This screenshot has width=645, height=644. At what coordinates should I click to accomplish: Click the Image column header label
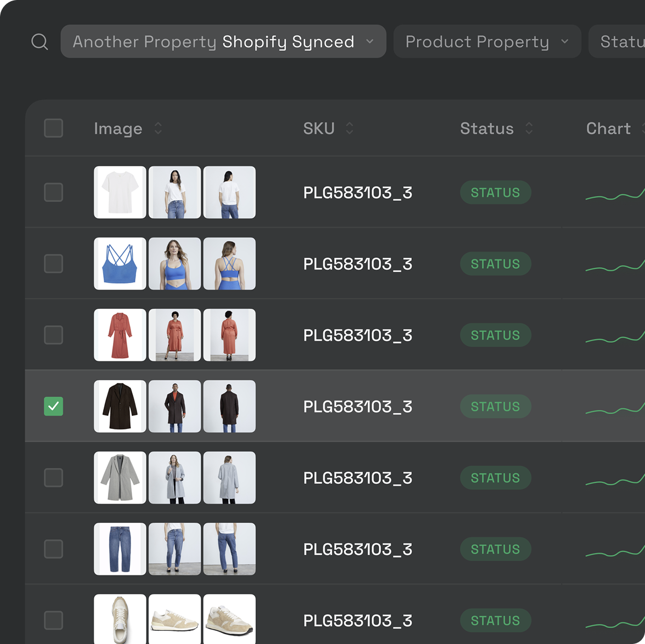coord(118,129)
